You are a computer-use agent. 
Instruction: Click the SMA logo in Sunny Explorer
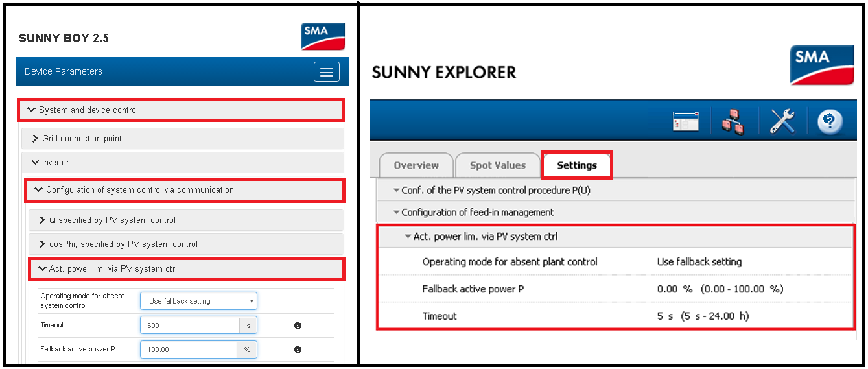tap(821, 65)
